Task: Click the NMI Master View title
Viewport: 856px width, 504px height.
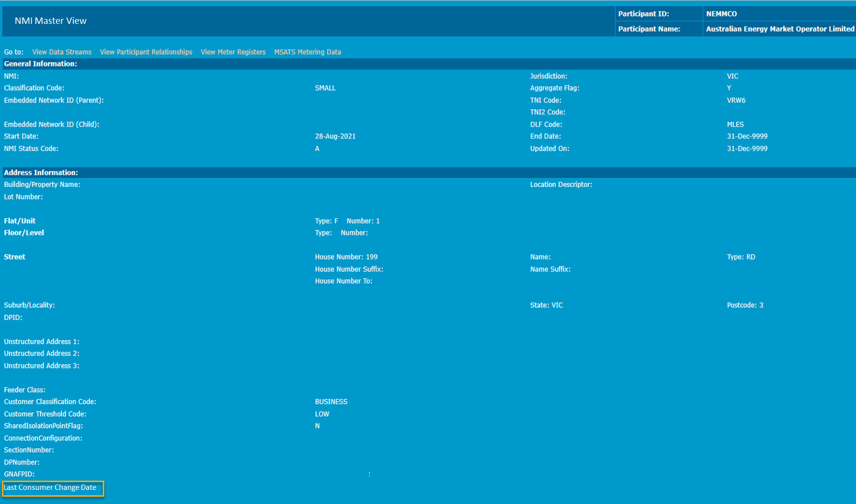Action: click(x=51, y=21)
